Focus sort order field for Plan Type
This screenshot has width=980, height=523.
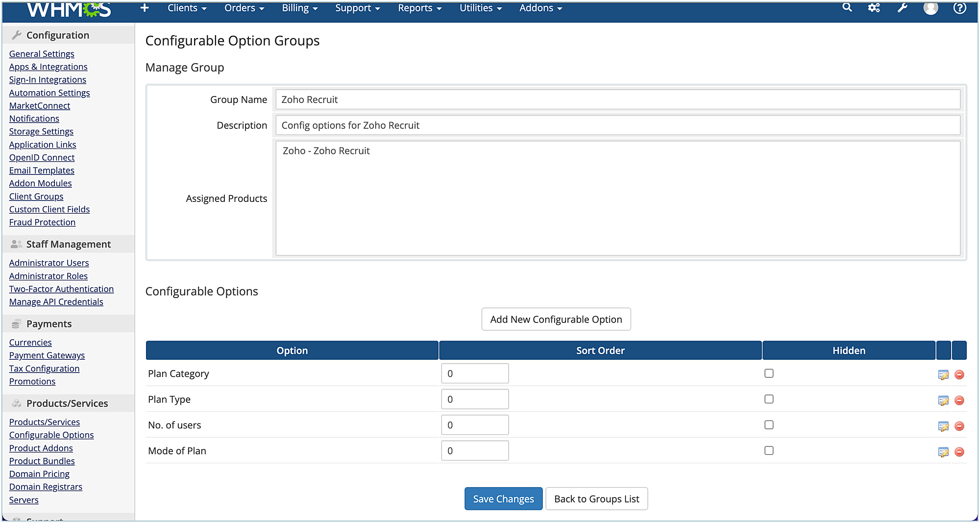click(x=475, y=399)
